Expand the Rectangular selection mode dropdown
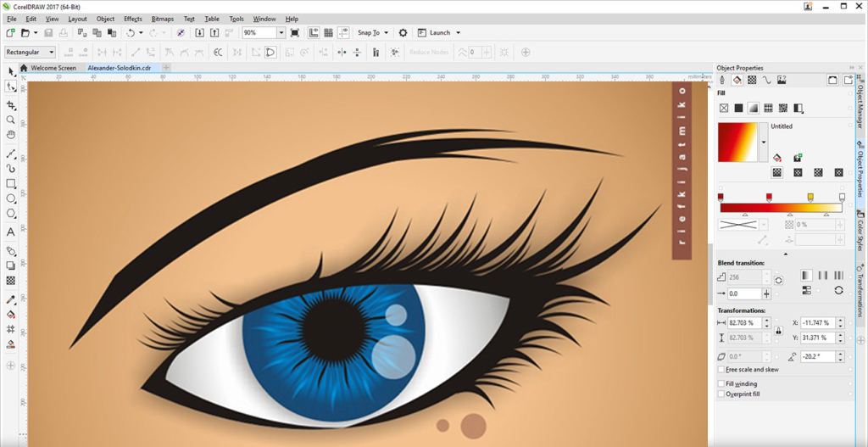This screenshot has width=868, height=447. coord(52,52)
